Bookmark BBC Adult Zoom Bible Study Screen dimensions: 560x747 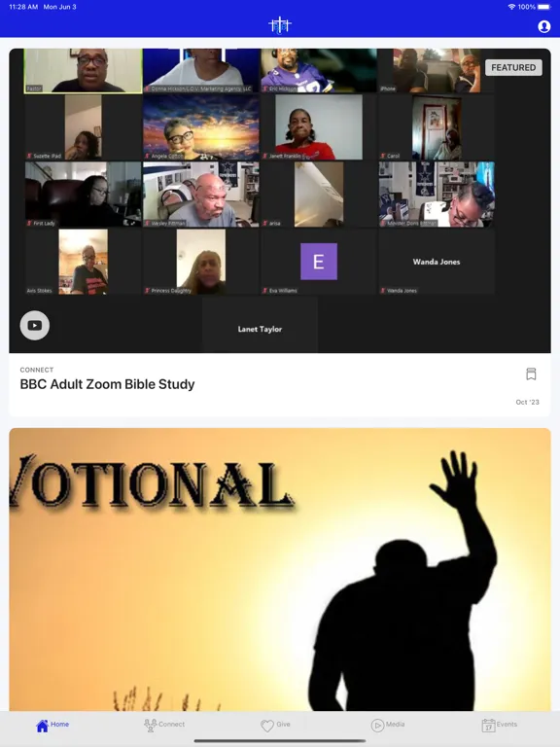click(531, 373)
